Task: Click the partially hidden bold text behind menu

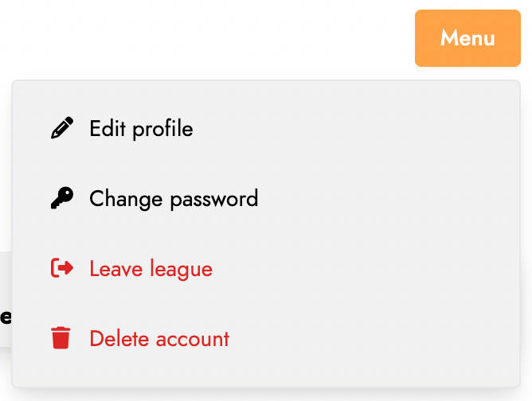Action: click(x=6, y=317)
